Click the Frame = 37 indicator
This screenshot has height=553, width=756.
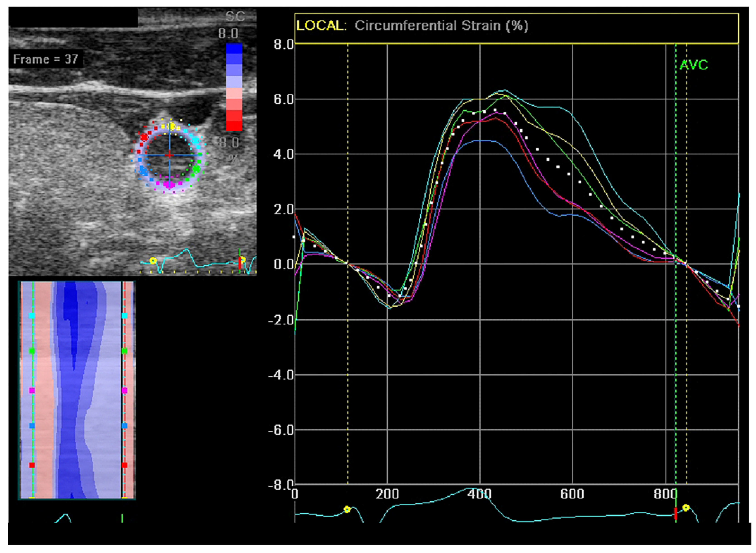[x=46, y=59]
